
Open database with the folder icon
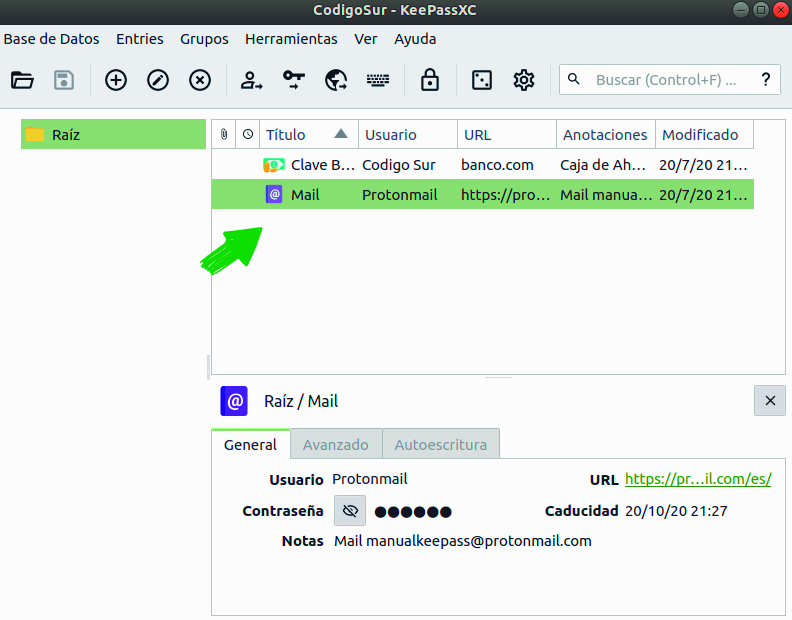coord(22,80)
